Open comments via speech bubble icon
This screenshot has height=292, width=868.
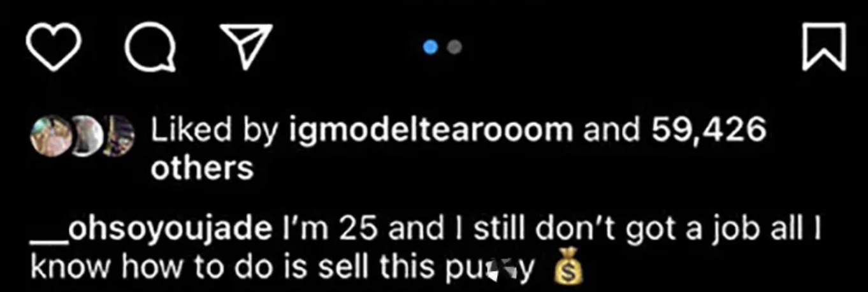(x=150, y=47)
